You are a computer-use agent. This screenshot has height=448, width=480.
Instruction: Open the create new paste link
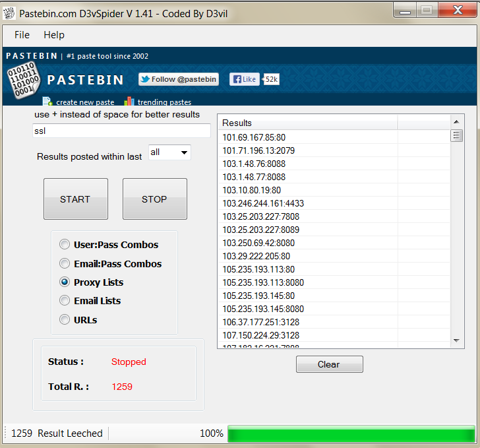point(85,102)
